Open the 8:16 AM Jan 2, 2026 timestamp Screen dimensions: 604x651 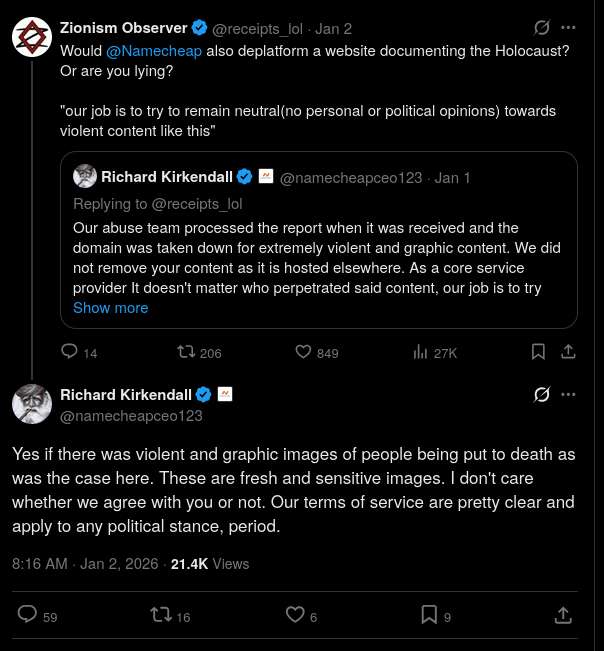pyautogui.click(x=85, y=564)
